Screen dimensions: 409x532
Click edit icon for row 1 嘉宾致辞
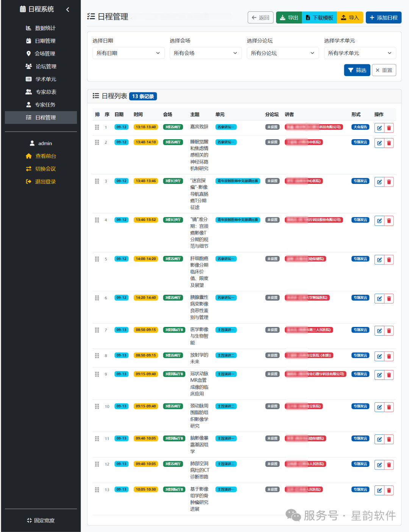click(379, 128)
